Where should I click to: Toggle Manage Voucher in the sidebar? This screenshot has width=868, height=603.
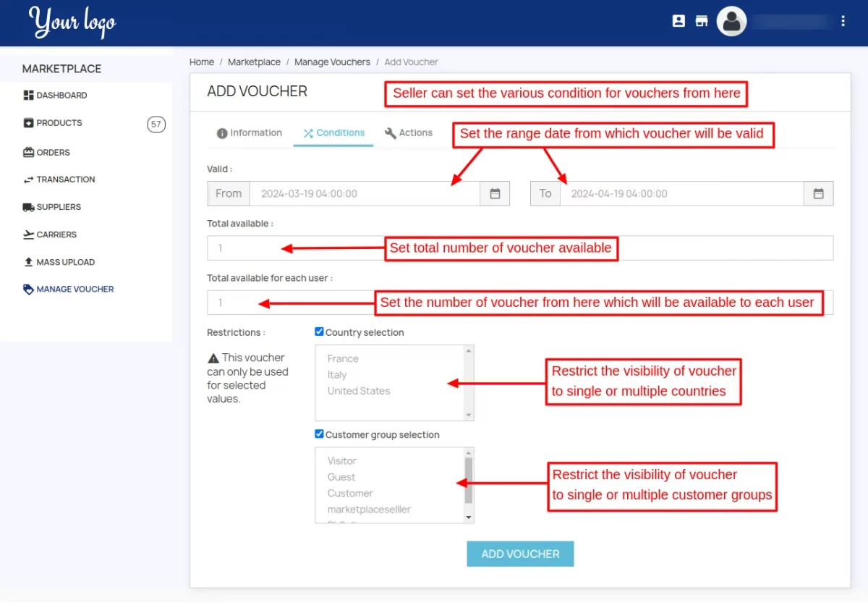(75, 289)
